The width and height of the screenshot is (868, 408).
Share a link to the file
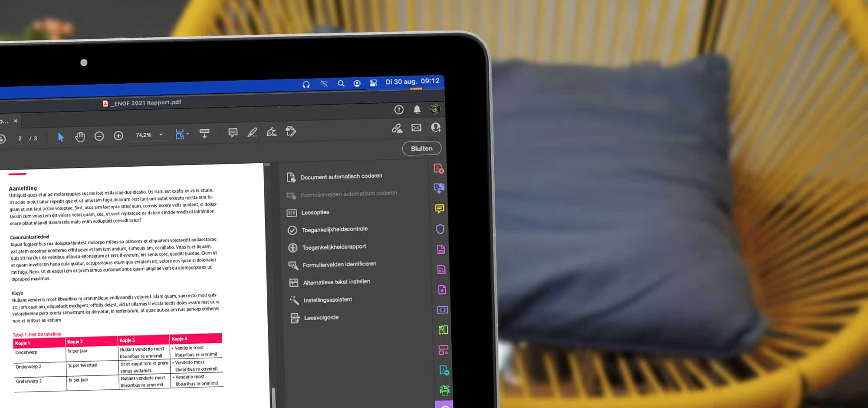pyautogui.click(x=397, y=128)
